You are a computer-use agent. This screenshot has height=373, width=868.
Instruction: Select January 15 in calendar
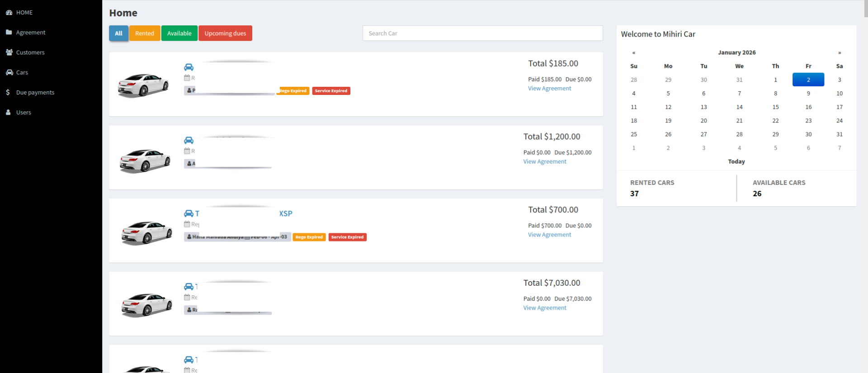(775, 107)
